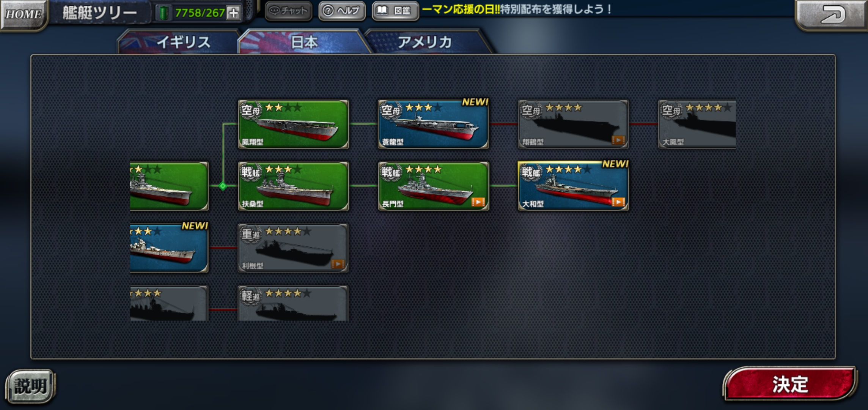Play the video icon on 長門型 card

tap(478, 202)
